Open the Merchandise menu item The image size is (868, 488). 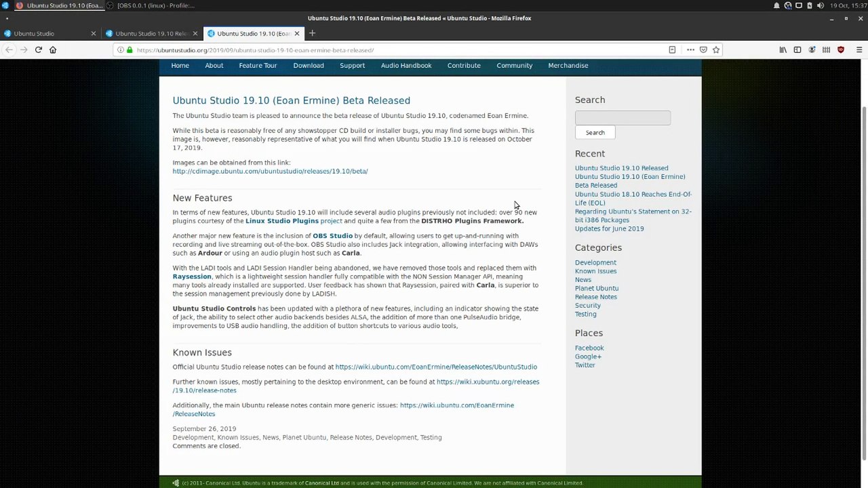coord(568,66)
